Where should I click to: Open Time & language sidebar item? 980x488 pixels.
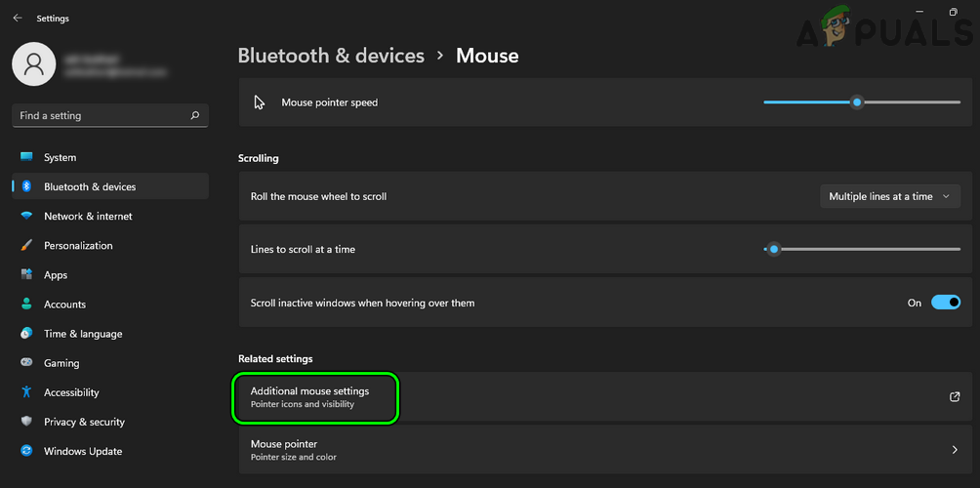[x=83, y=334]
